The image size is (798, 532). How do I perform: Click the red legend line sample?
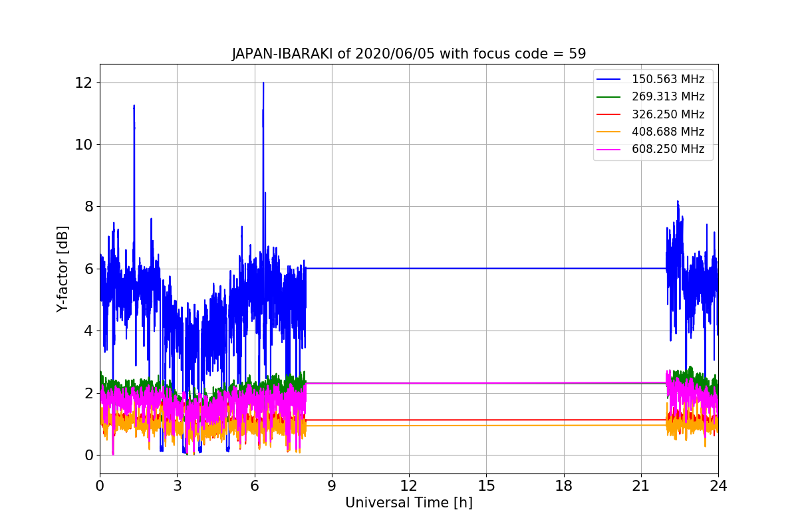pos(609,114)
